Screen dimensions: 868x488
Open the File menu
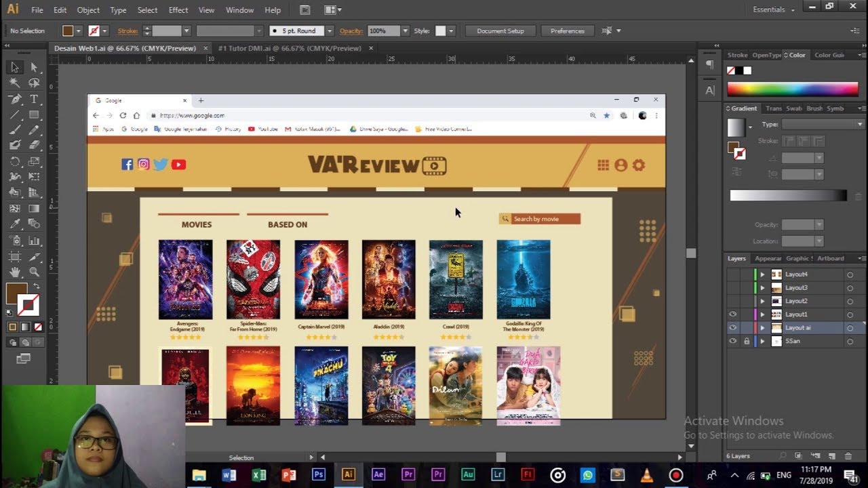(37, 10)
